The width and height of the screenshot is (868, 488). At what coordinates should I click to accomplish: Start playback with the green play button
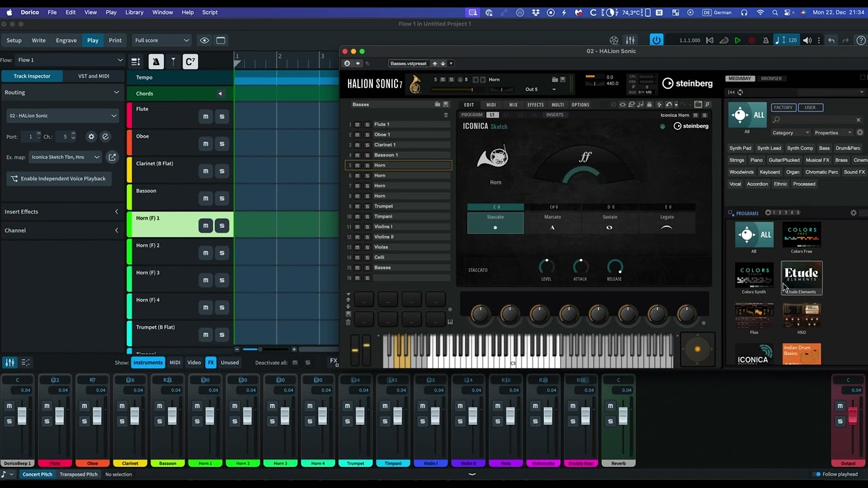point(737,41)
